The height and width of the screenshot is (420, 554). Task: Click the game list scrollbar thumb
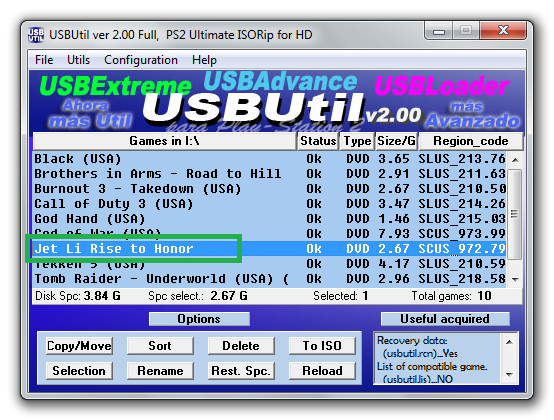[x=515, y=214]
